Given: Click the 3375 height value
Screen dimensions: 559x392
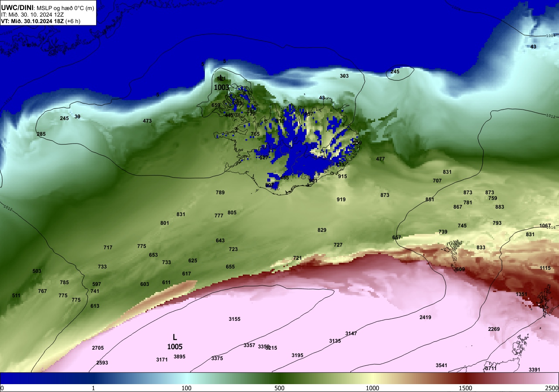Looking at the screenshot, I should (x=217, y=358).
